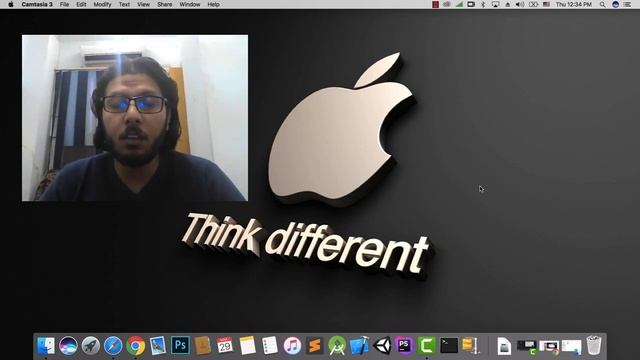Open the Calendar showing 29

(225, 346)
